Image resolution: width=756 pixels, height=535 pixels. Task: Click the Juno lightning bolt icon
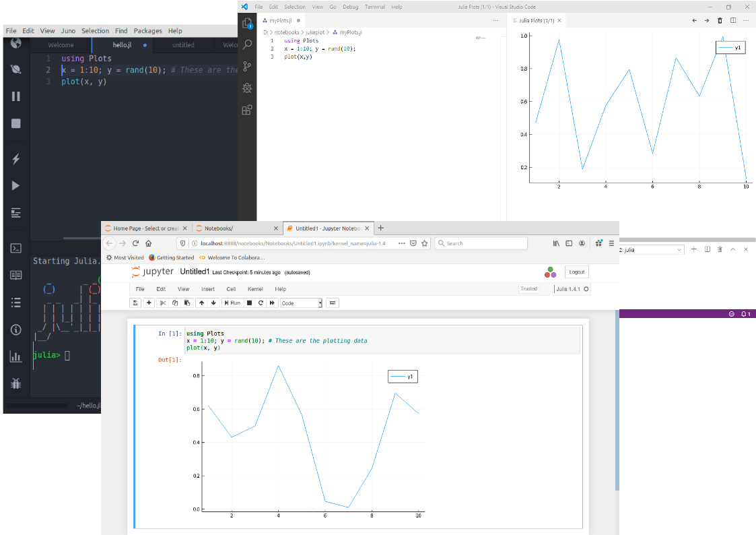(x=16, y=159)
